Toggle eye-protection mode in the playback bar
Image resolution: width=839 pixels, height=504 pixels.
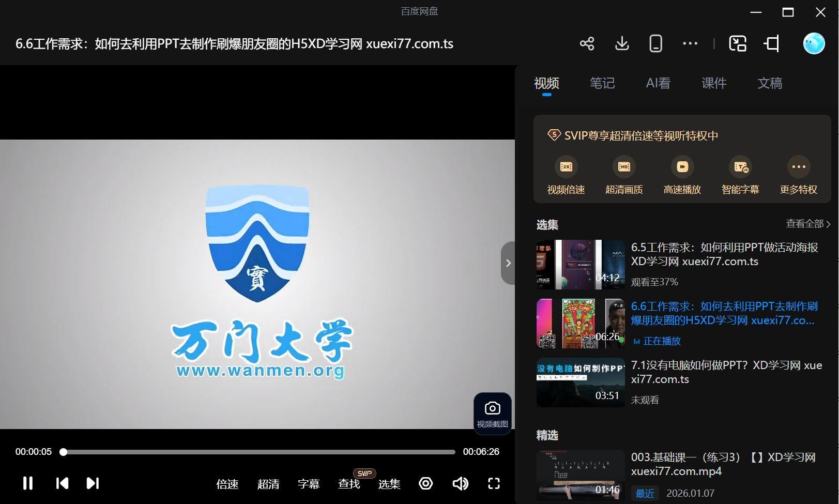pyautogui.click(x=425, y=483)
